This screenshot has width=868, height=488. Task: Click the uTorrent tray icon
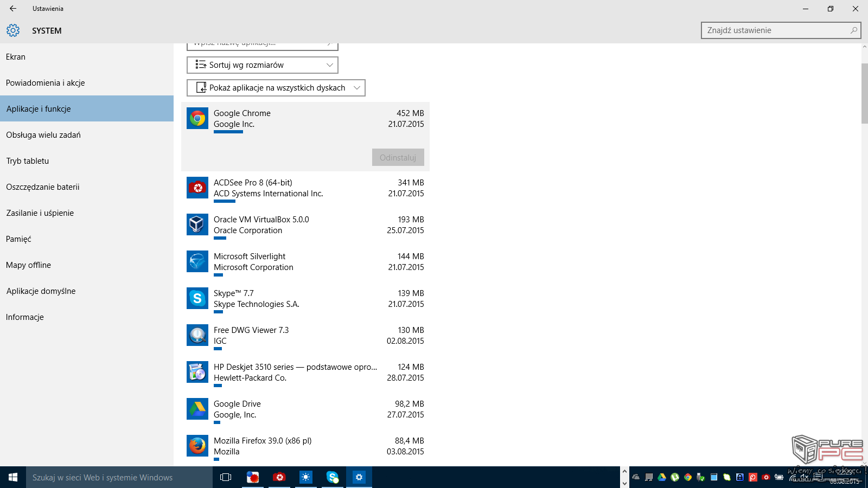click(x=675, y=477)
